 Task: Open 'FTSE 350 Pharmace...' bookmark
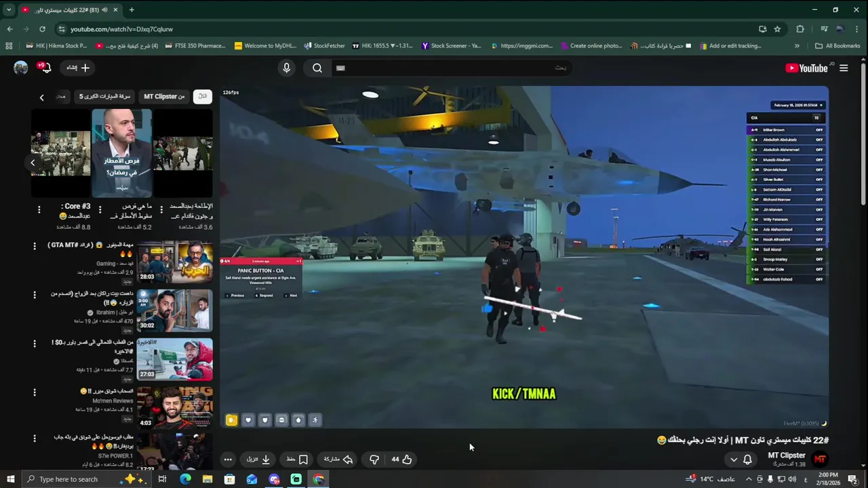(194, 46)
